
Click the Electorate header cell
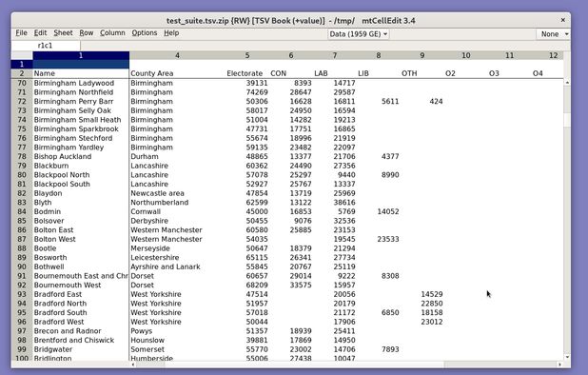(247, 73)
